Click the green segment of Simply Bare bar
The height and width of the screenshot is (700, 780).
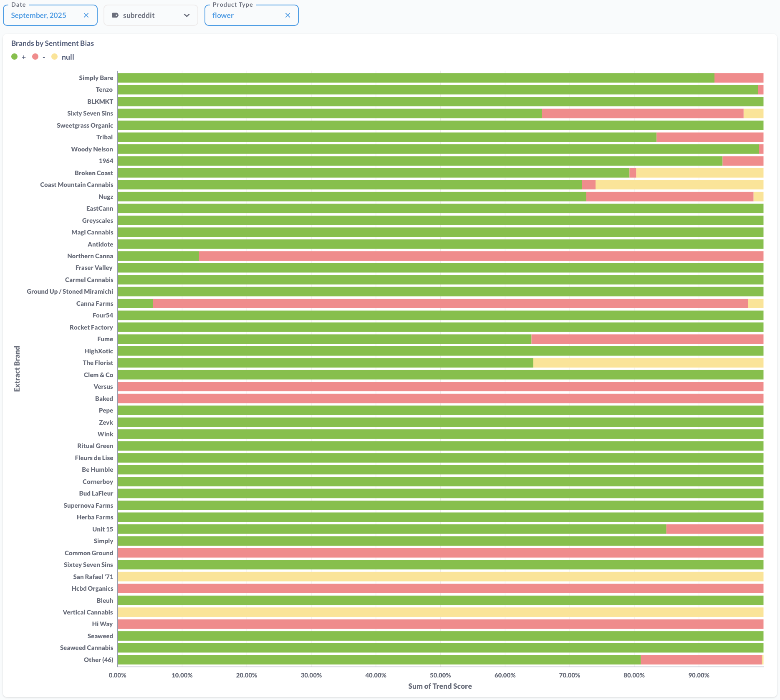[415, 78]
